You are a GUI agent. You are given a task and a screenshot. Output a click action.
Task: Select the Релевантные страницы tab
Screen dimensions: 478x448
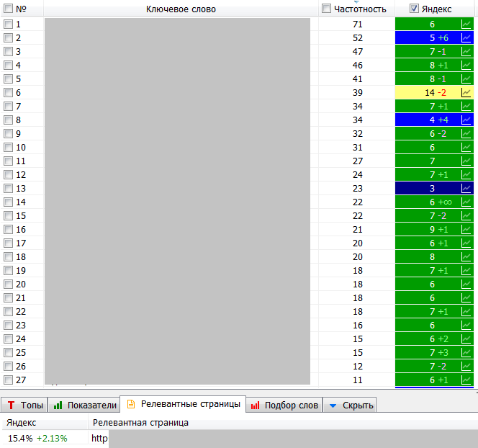tap(183, 404)
